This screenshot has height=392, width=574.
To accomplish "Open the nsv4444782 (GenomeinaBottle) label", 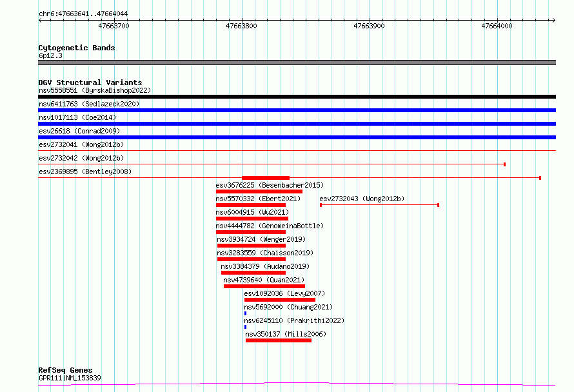I will 270,226.
